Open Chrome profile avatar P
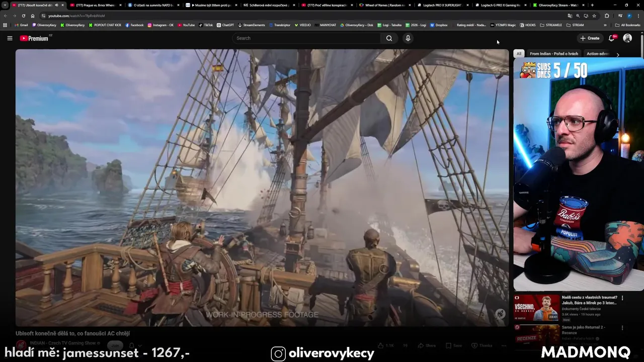Screen dimensions: 644x362 click(629, 16)
